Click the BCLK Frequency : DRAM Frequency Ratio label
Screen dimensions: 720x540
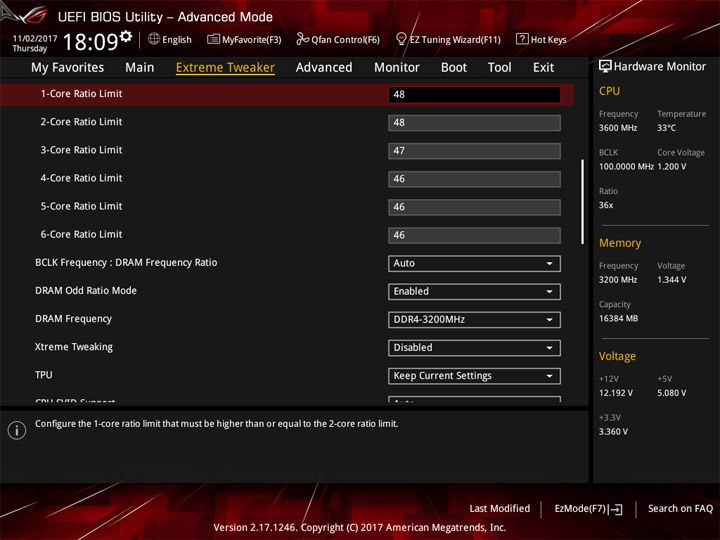126,263
